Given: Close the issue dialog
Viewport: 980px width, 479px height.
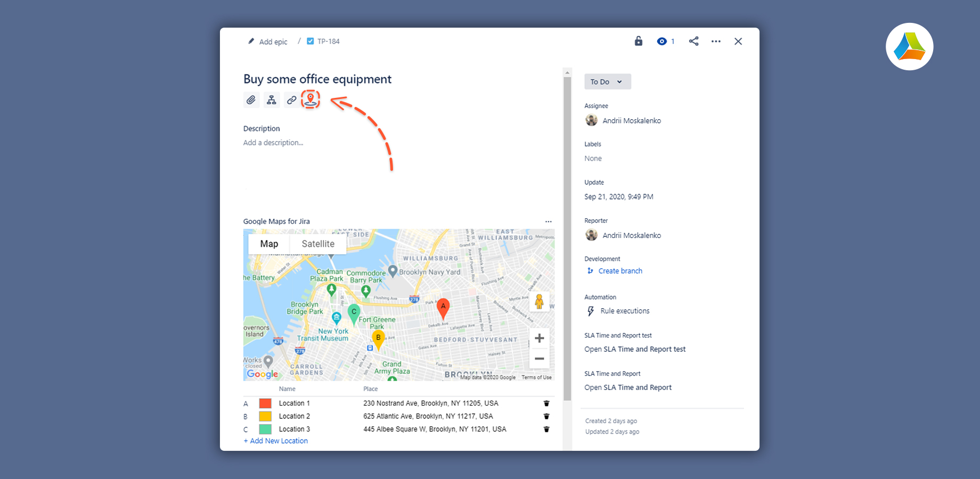Looking at the screenshot, I should pyautogui.click(x=738, y=41).
